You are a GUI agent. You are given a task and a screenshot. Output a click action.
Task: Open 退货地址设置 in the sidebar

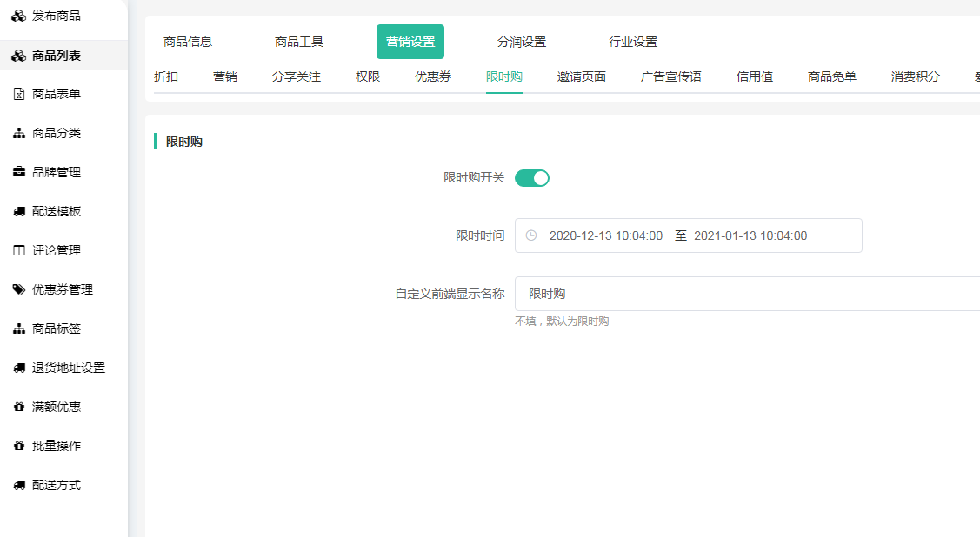[68, 368]
